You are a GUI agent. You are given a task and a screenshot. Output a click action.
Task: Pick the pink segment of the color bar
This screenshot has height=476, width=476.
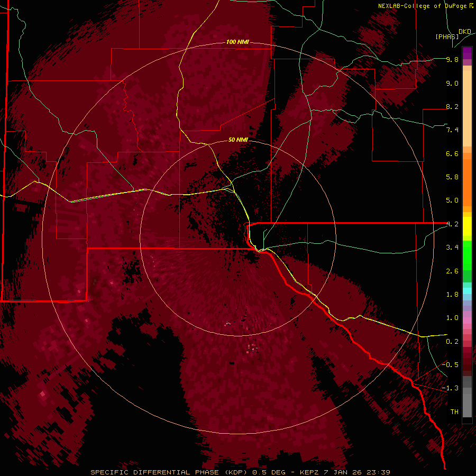coord(467,321)
